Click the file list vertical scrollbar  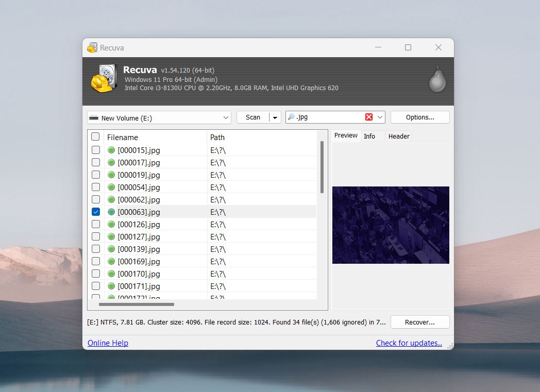tap(322, 167)
